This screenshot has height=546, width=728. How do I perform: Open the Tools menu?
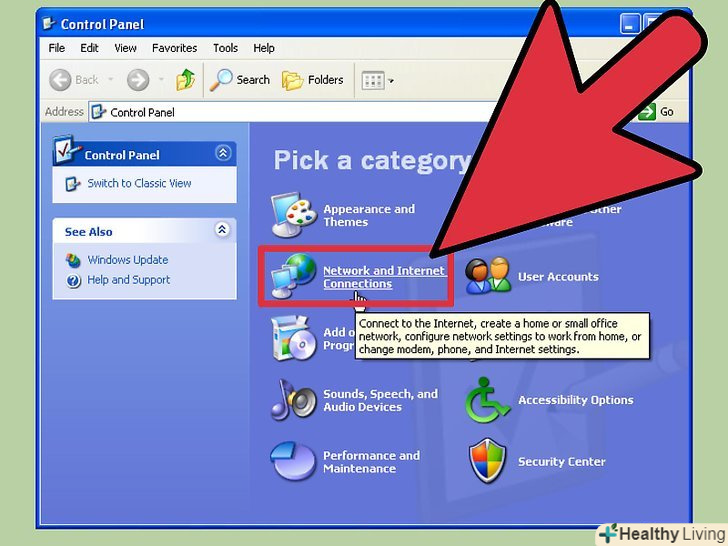225,48
